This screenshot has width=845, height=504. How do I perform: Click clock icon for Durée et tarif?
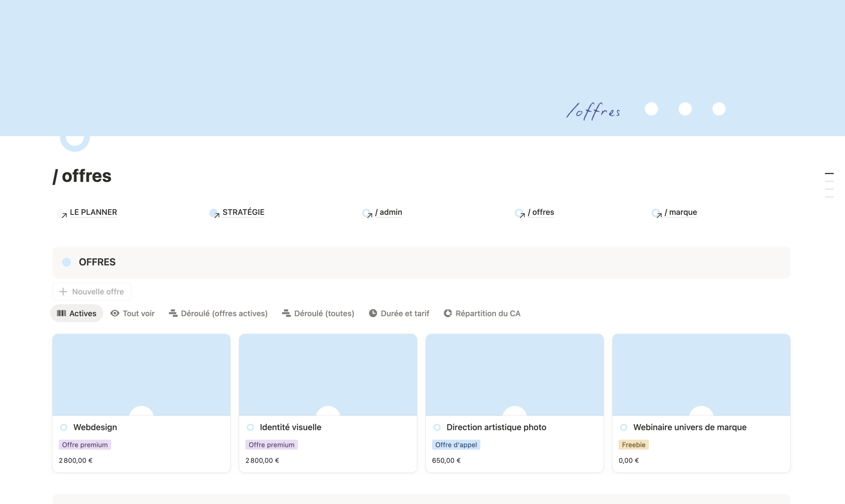[373, 313]
